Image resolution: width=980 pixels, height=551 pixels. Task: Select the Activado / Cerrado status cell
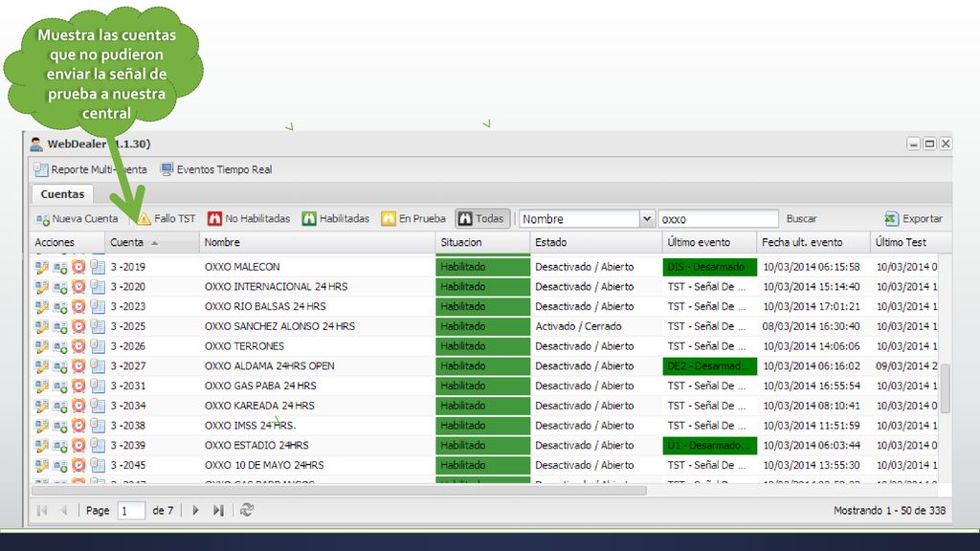point(595,326)
